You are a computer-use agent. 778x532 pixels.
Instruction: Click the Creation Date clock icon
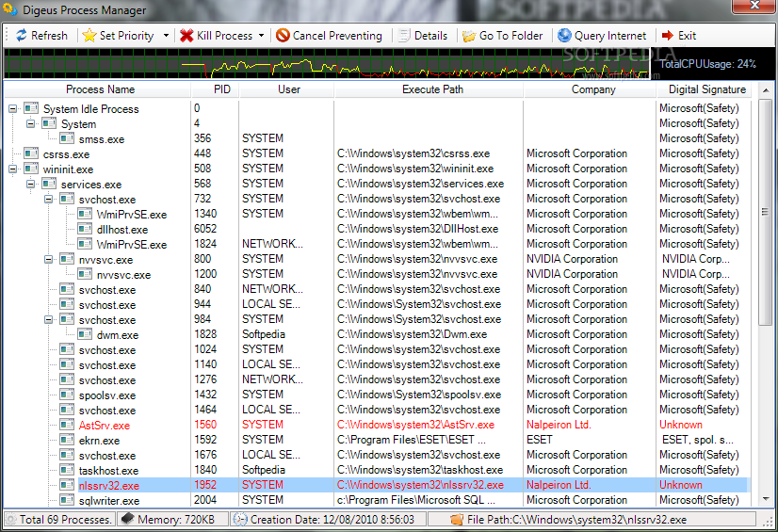240,519
